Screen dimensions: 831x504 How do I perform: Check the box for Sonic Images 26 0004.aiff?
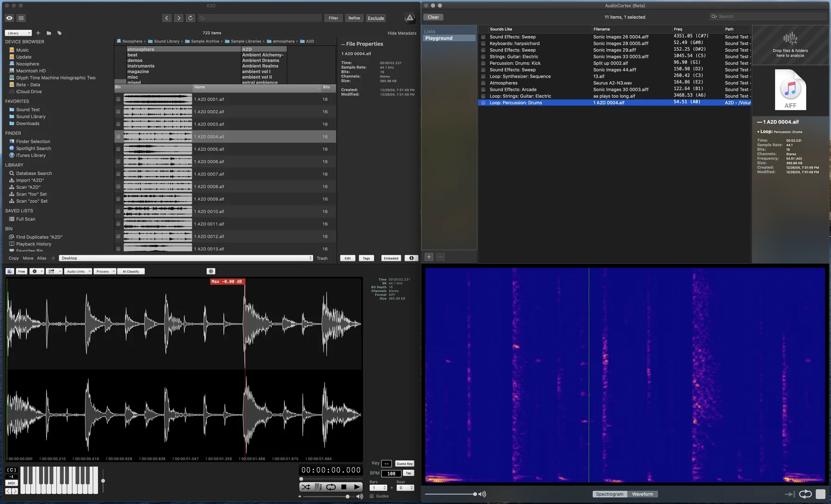[x=483, y=37]
